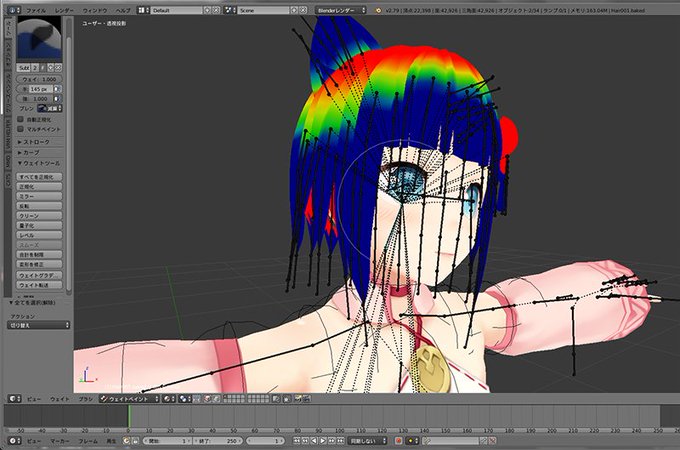The width and height of the screenshot is (680, 450).
Task: Click the Blender logo in info bar
Action: point(378,10)
